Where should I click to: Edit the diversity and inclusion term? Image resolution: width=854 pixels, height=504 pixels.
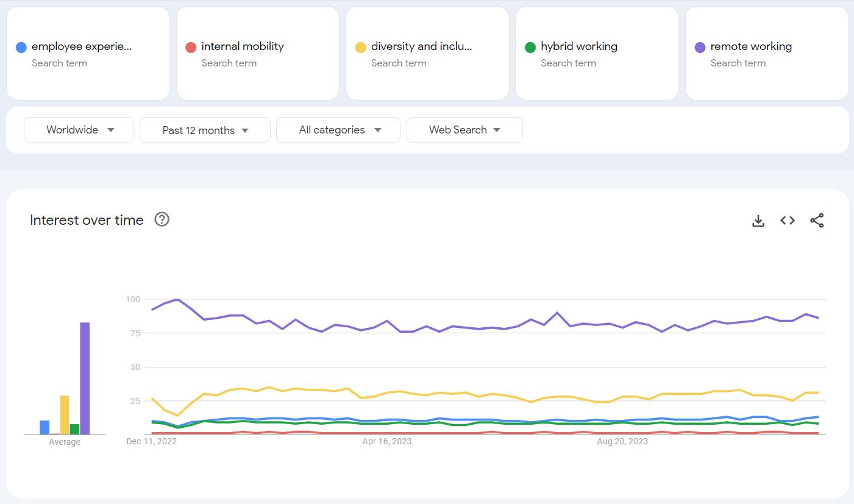pos(421,46)
